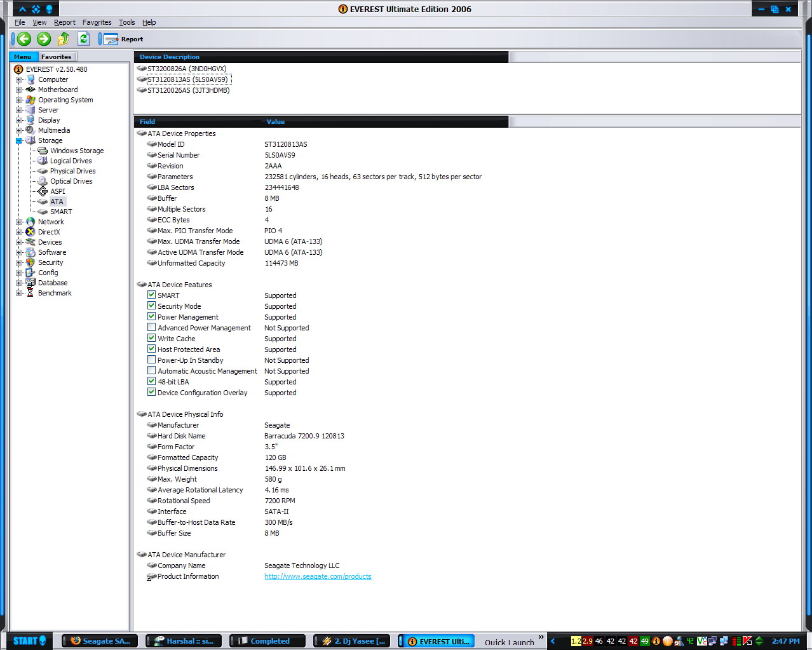The width and height of the screenshot is (812, 650).
Task: Click the Motherboard tree icon
Action: 30,90
